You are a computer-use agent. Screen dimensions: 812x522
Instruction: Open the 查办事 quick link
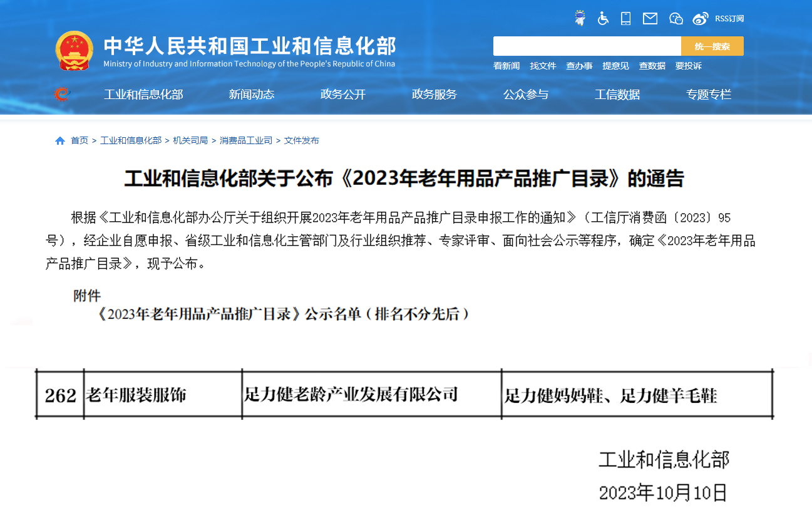pos(579,66)
